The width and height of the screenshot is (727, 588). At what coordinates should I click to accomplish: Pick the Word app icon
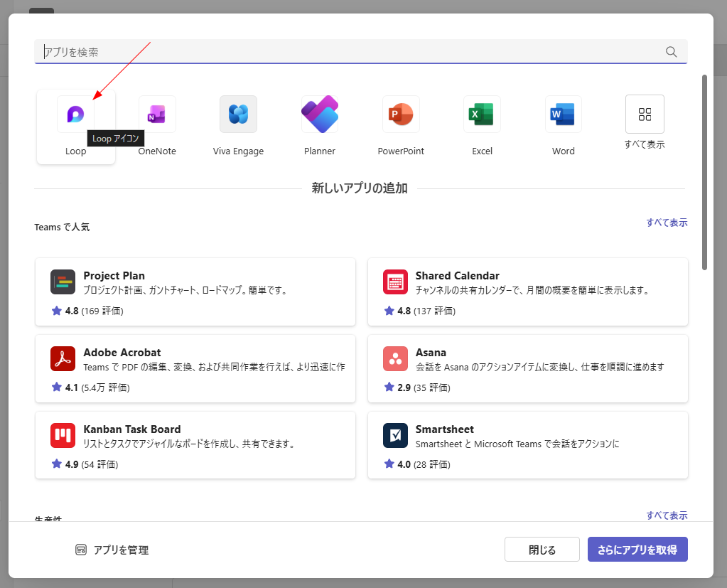point(564,114)
